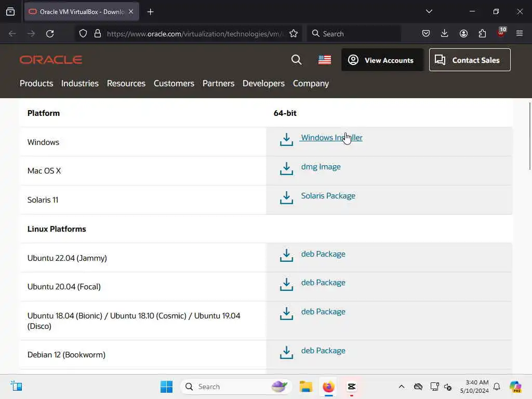Select the Oracle VM VirtualBox tab
The height and width of the screenshot is (399, 532).
[x=82, y=12]
